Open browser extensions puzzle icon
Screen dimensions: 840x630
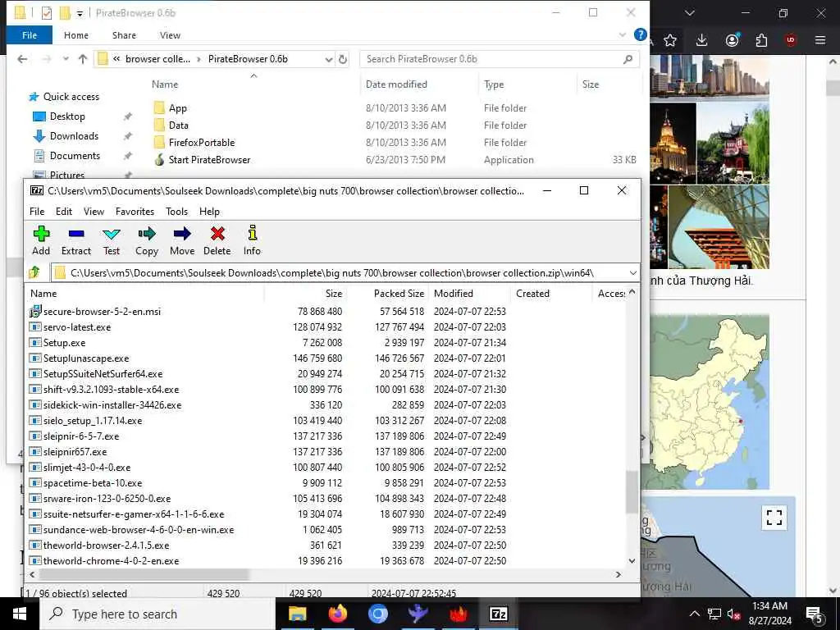(761, 40)
